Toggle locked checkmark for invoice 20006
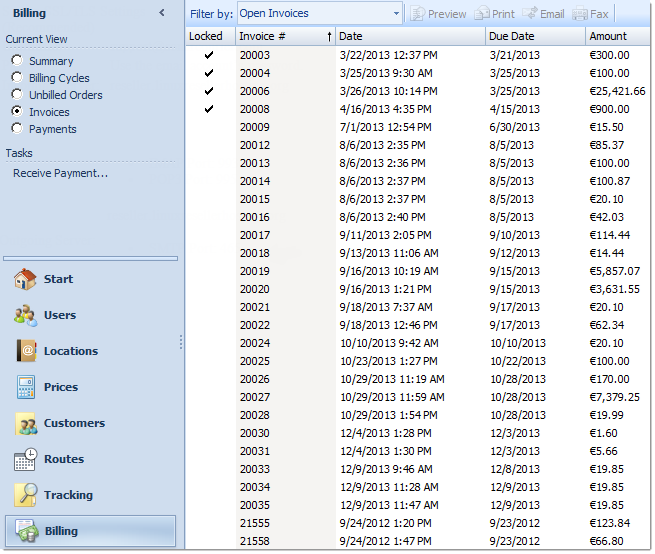Image resolution: width=655 pixels, height=554 pixels. click(x=209, y=91)
